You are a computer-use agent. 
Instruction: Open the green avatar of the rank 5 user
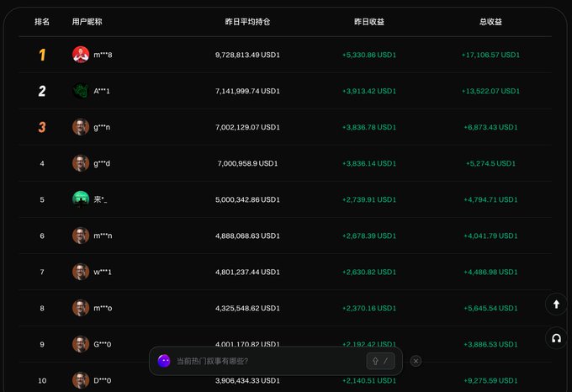click(81, 199)
